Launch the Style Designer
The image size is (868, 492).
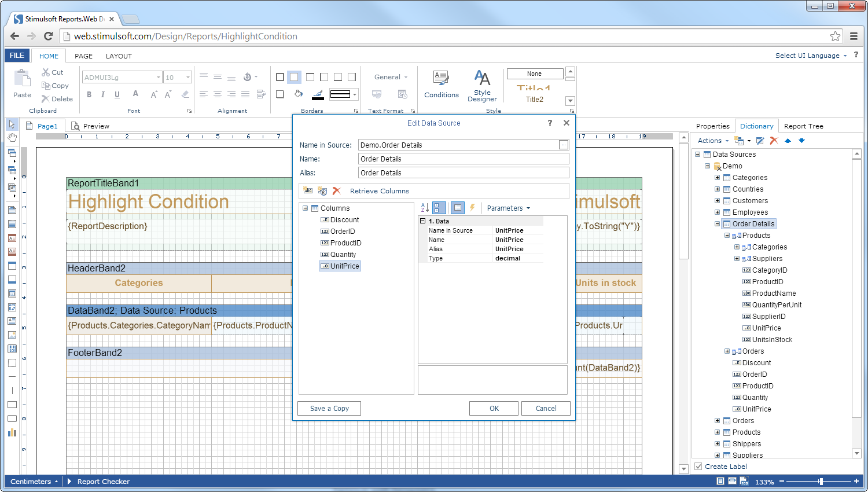click(482, 84)
